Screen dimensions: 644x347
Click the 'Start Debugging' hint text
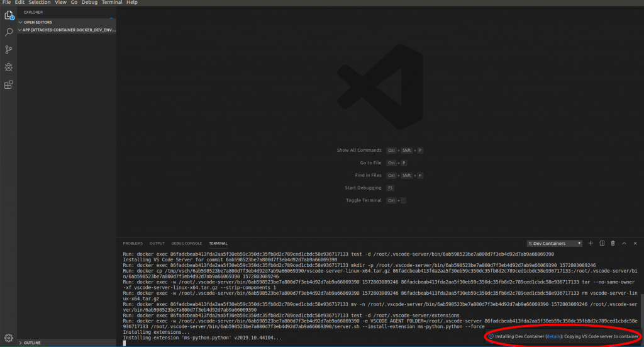coord(363,188)
